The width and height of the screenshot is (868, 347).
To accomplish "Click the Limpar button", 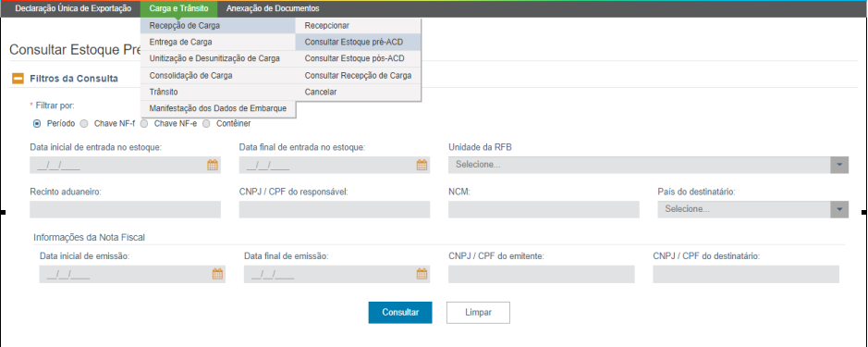I will 478,313.
